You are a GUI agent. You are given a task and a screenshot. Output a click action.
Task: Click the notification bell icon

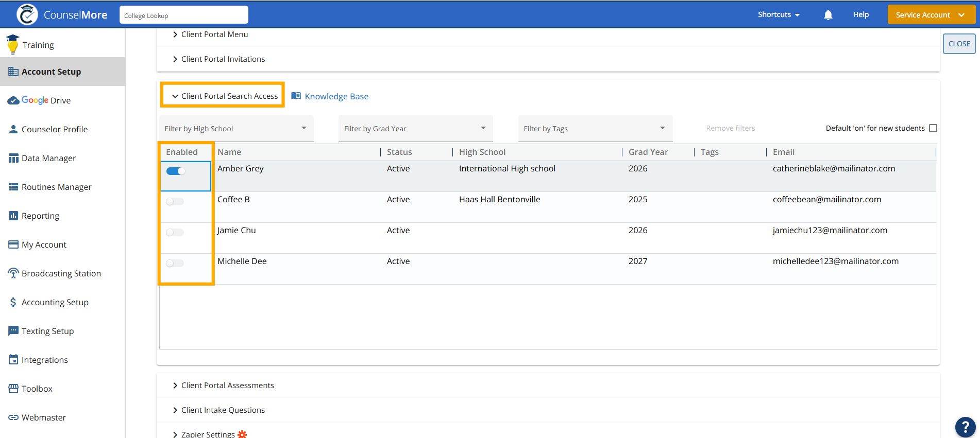[x=828, y=15]
